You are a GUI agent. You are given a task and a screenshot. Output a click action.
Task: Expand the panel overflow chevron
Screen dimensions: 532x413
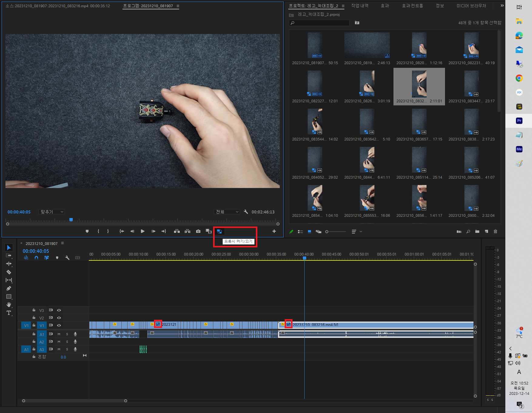[x=502, y=6]
